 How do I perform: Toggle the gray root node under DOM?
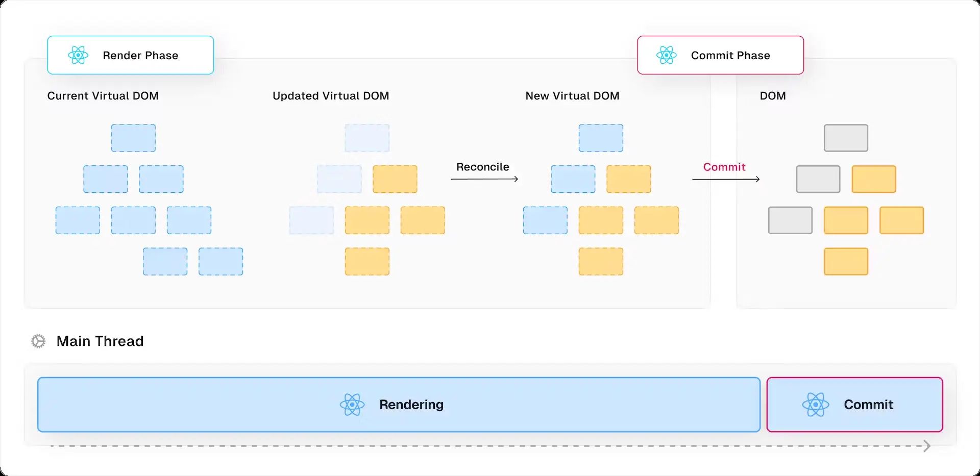click(845, 138)
